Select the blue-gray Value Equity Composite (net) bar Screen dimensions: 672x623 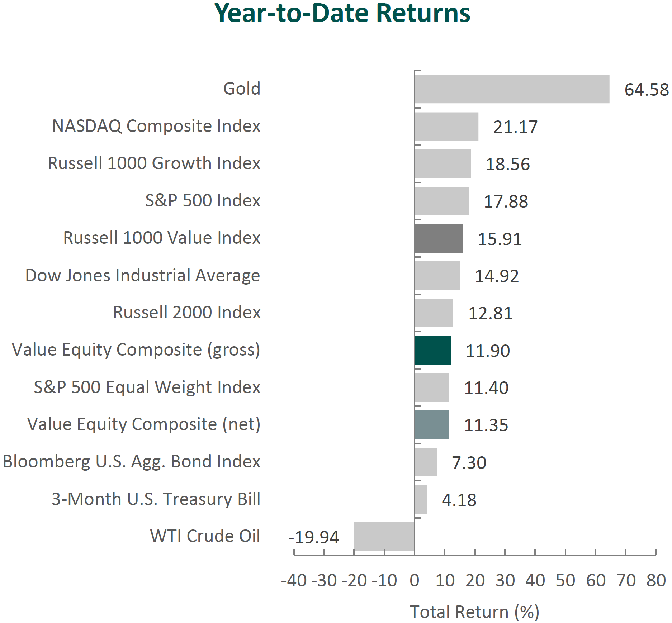tap(432, 425)
